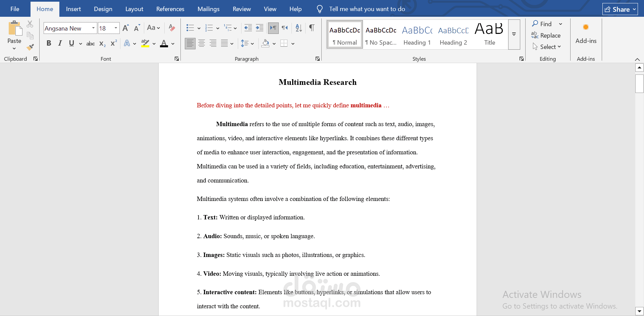
Task: Switch to the Review tab
Action: coord(242,9)
